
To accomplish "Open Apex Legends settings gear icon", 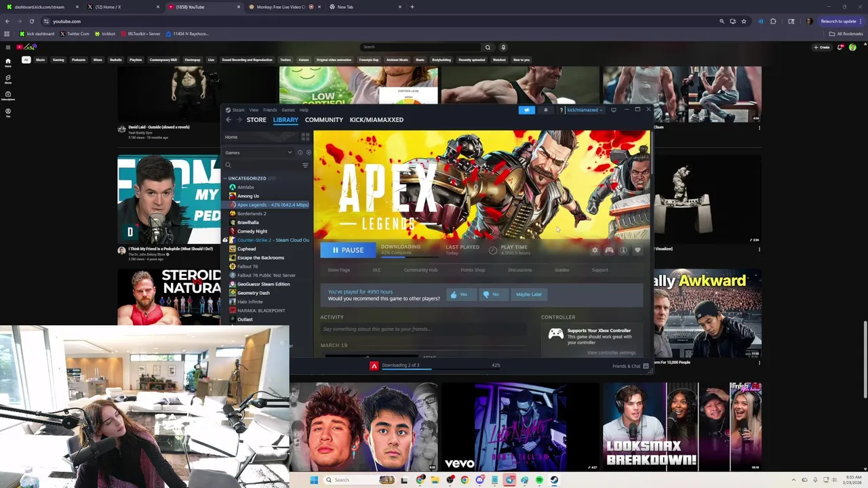I will (x=595, y=250).
